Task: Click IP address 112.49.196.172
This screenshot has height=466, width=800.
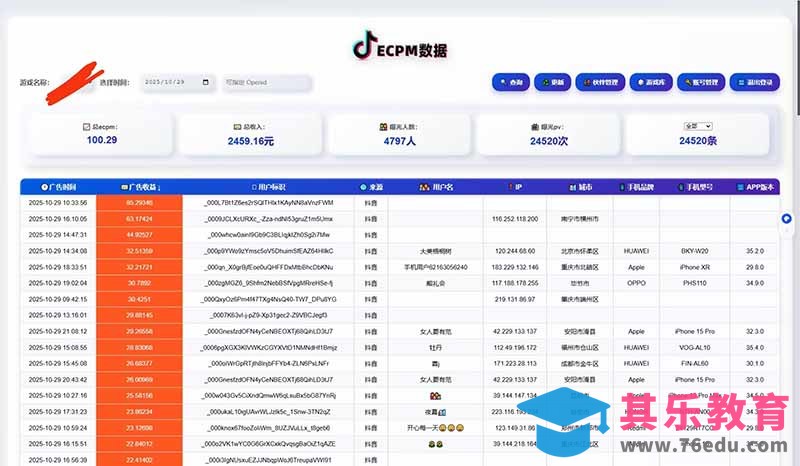Action: [515, 348]
